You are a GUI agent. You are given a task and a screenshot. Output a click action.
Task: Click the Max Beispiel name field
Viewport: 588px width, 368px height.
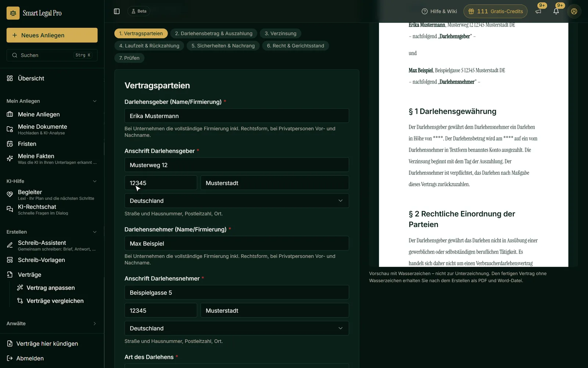click(x=237, y=244)
